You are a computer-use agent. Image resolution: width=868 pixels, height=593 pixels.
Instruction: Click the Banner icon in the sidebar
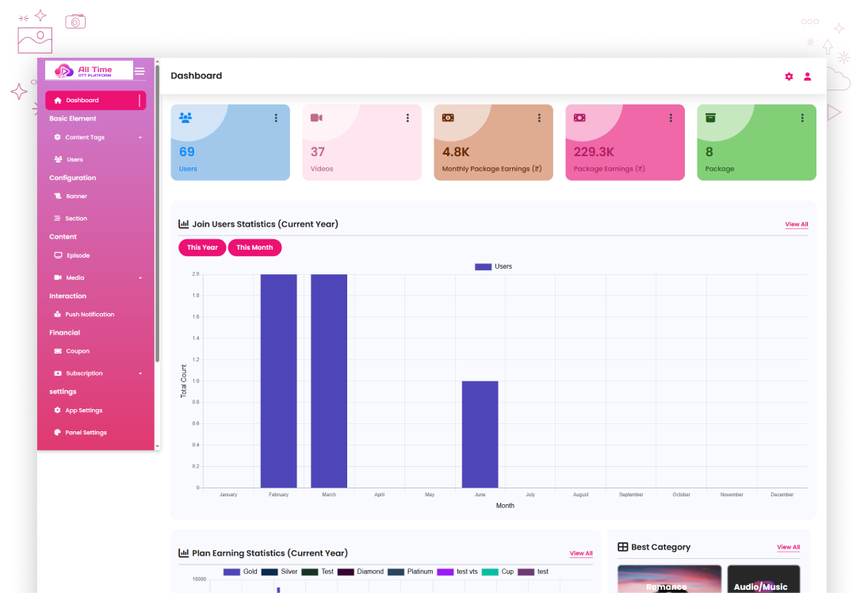(58, 196)
